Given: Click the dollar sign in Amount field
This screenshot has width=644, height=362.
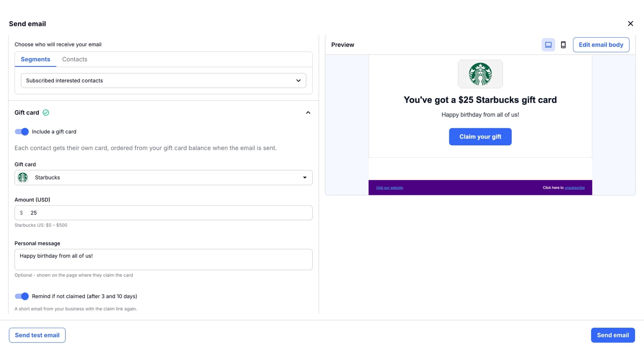Looking at the screenshot, I should tap(21, 213).
